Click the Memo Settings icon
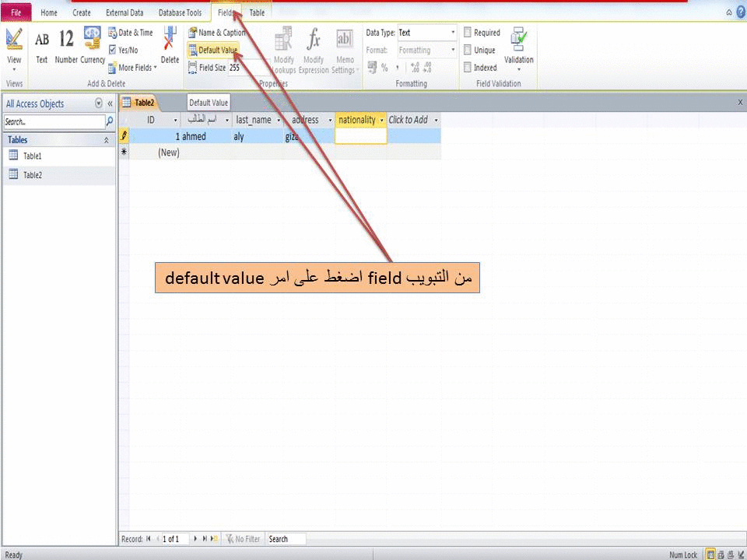Image resolution: width=747 pixels, height=560 pixels. tap(343, 47)
